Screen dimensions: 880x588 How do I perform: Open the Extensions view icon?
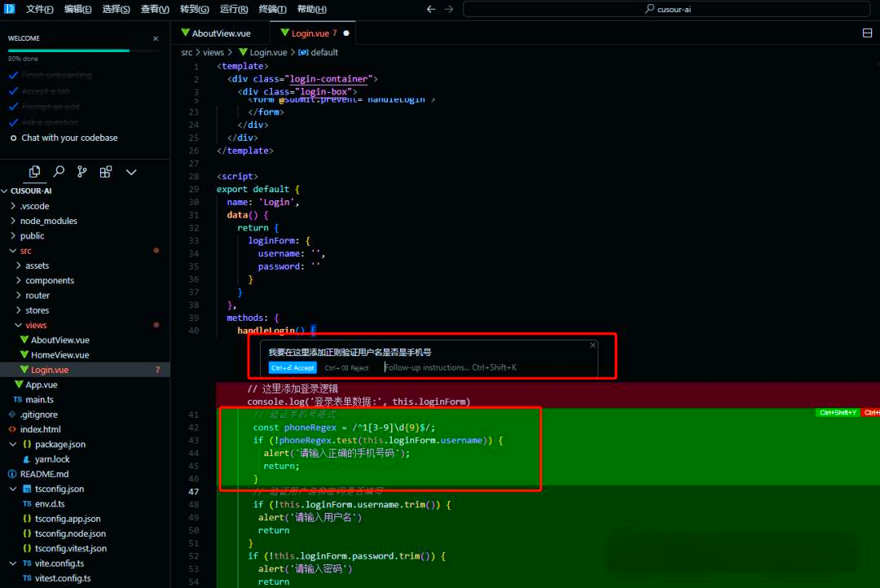tap(106, 172)
